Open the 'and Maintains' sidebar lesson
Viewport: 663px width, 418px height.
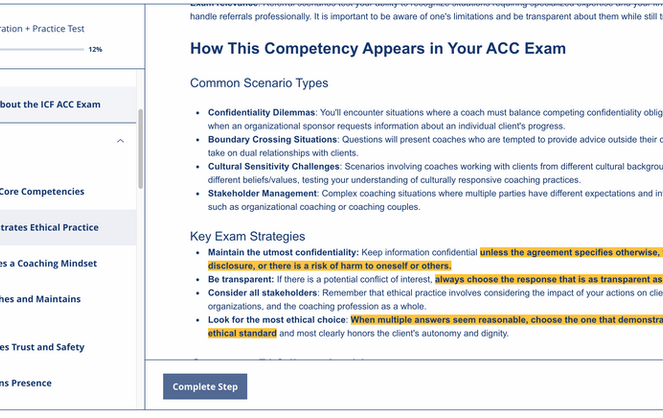coord(40,299)
